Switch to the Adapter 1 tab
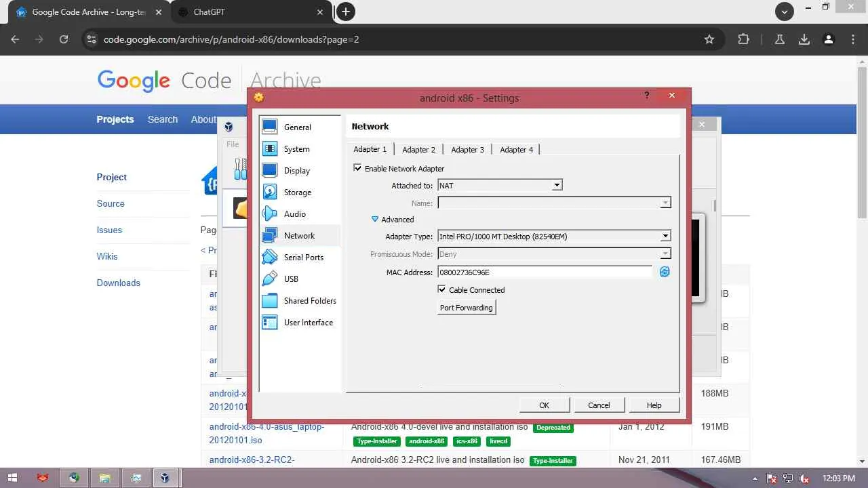The image size is (868, 488). coord(370,149)
